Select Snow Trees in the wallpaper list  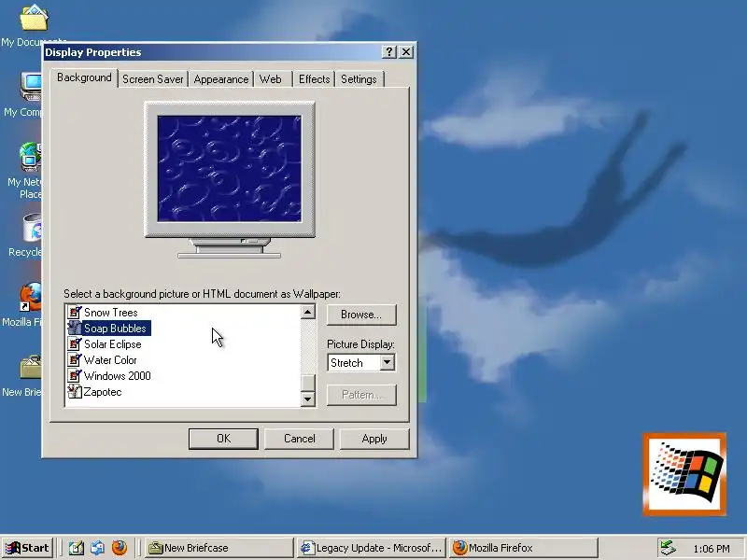click(x=110, y=313)
